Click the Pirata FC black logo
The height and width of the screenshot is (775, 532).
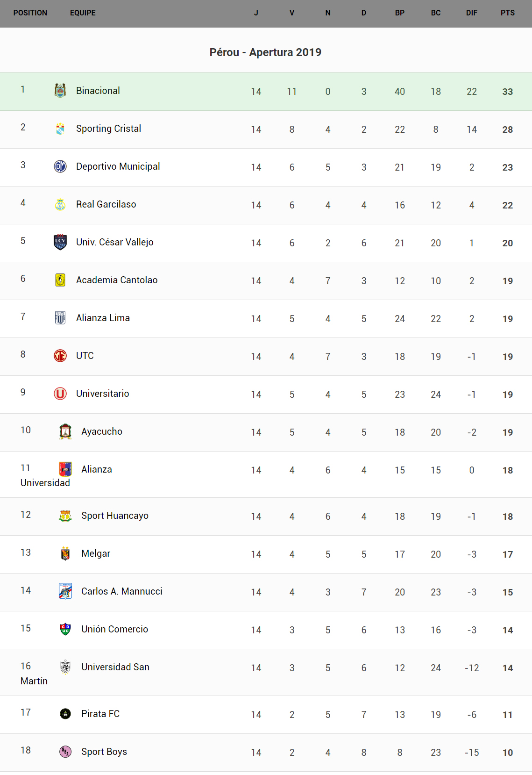tap(65, 714)
